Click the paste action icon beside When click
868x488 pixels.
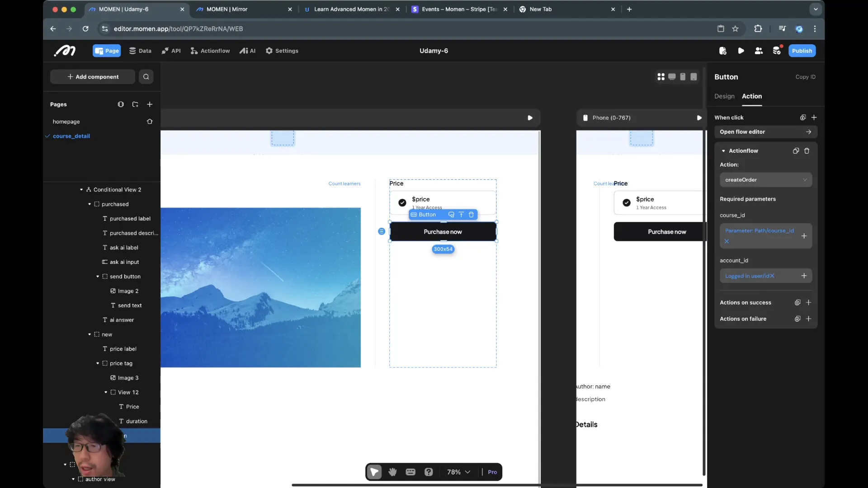pos(803,117)
